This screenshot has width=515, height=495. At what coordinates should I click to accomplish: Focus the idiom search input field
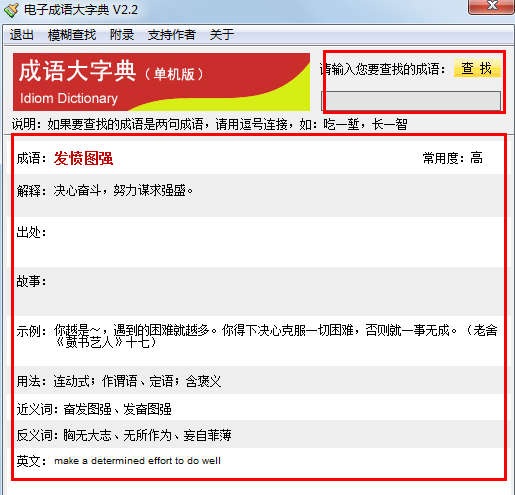tap(411, 101)
